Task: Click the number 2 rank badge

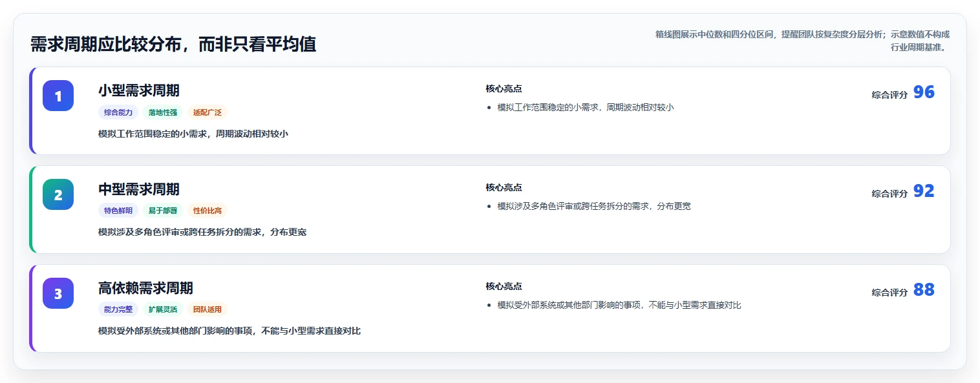Action: 58,194
